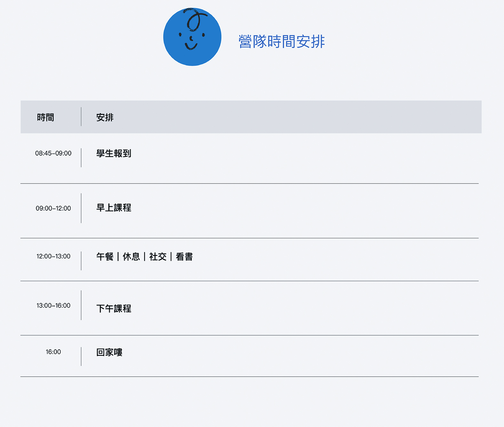Click 看書 in the lunch row
The height and width of the screenshot is (427, 504).
(184, 257)
